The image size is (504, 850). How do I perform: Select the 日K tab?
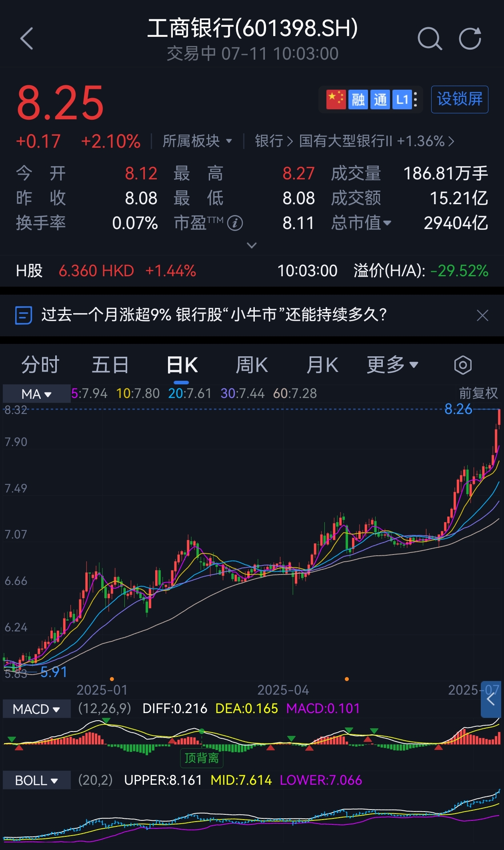(x=182, y=365)
